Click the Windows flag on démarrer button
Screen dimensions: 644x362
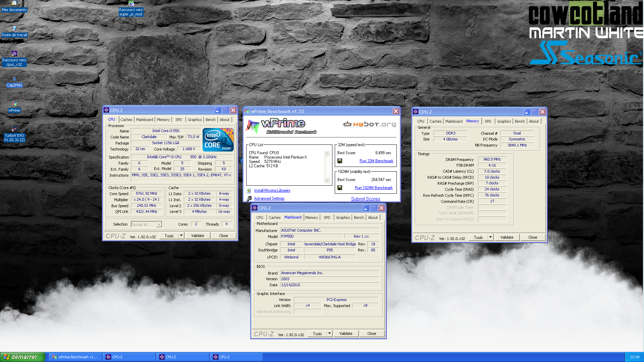click(x=6, y=357)
